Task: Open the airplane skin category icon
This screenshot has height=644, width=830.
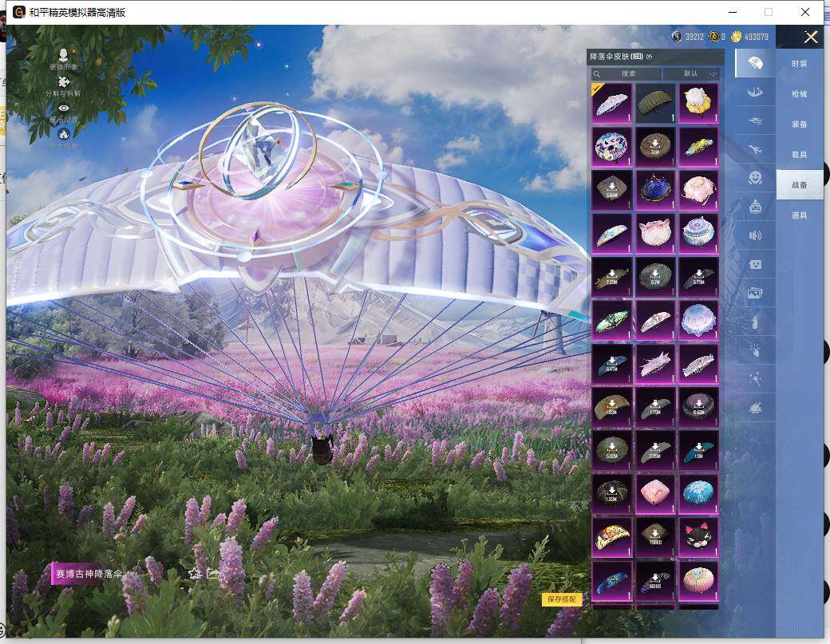Action: point(754,148)
